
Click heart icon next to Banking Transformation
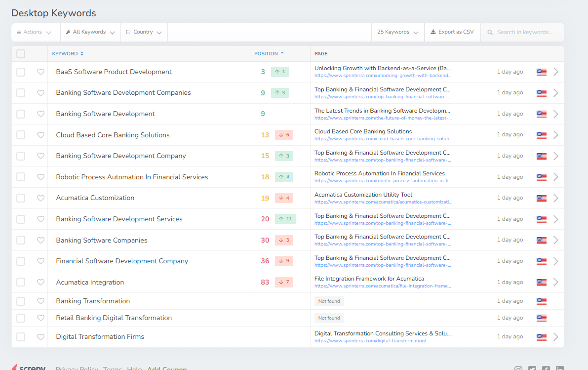point(40,301)
